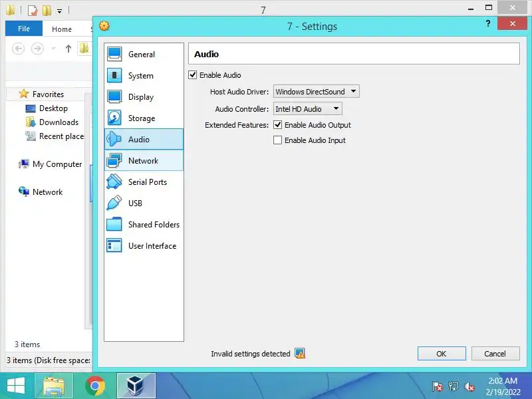
Task: Open Desktop in Explorer sidebar
Action: pos(53,108)
